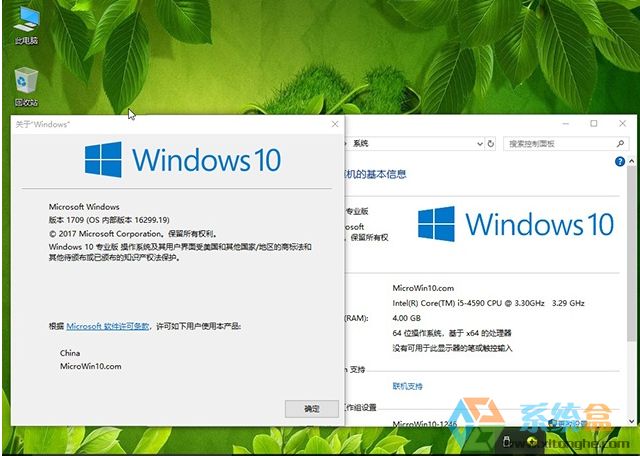Click the Microsoft Windows heading text in dialog

tap(84, 207)
